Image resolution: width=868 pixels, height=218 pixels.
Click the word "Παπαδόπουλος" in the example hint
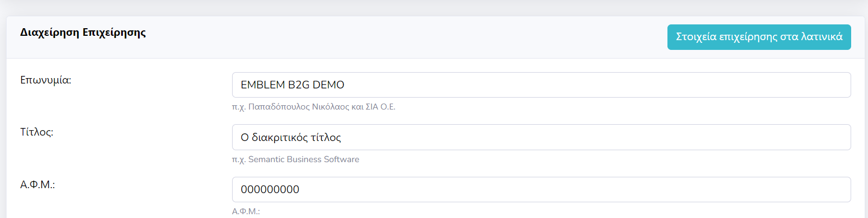coord(279,107)
